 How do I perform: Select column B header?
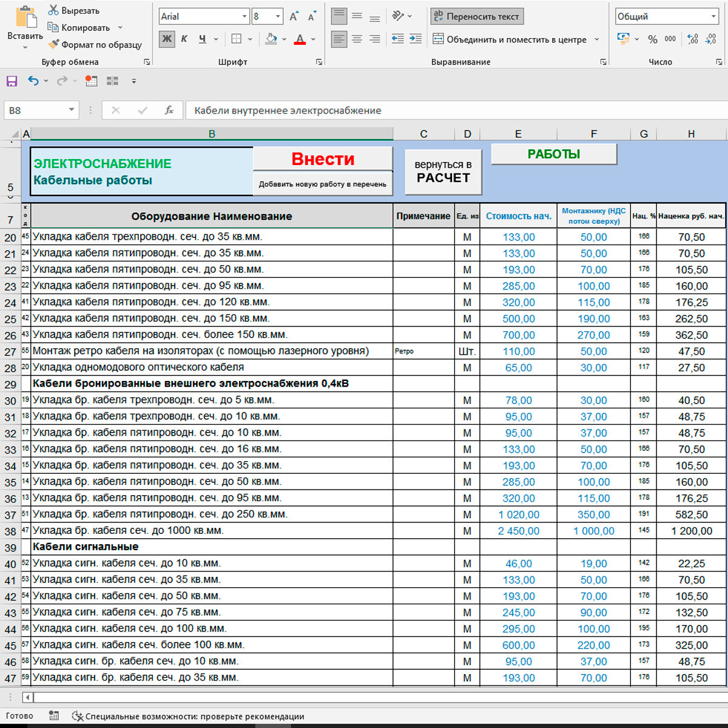(x=212, y=134)
